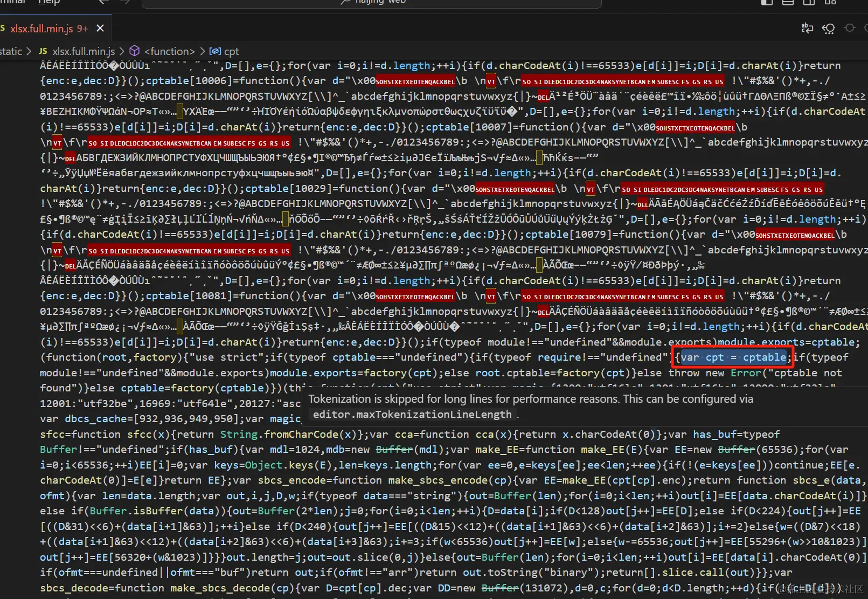Click the blue variable icon before cpt
This screenshot has width=868, height=599.
coord(215,51)
